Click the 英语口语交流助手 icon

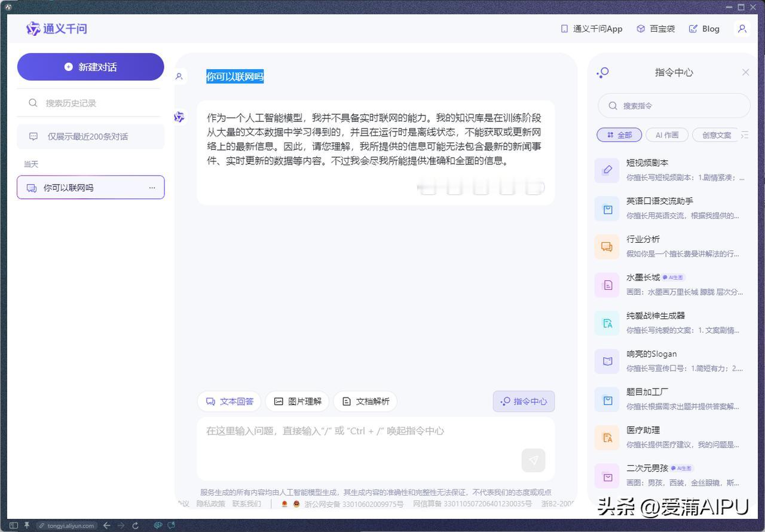[x=607, y=209]
